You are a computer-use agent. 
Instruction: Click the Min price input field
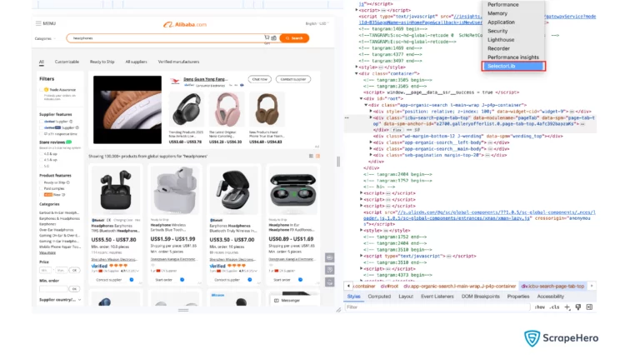[x=45, y=271]
